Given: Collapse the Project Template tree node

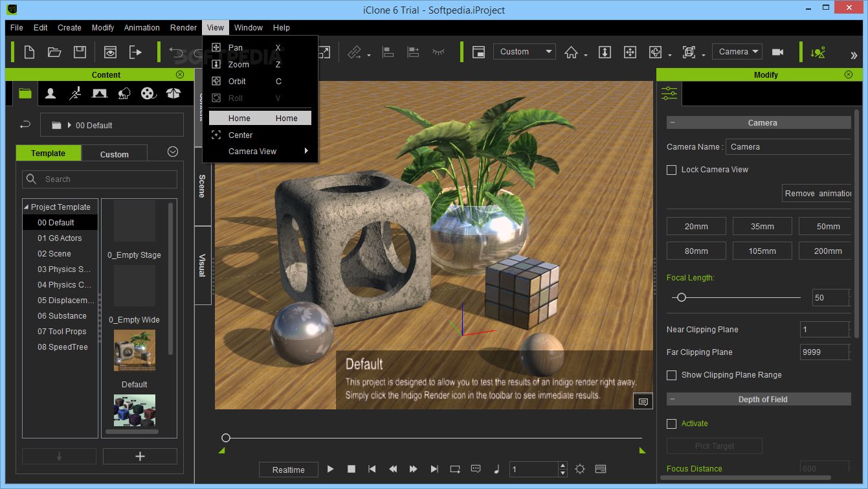Looking at the screenshot, I should click(x=27, y=207).
